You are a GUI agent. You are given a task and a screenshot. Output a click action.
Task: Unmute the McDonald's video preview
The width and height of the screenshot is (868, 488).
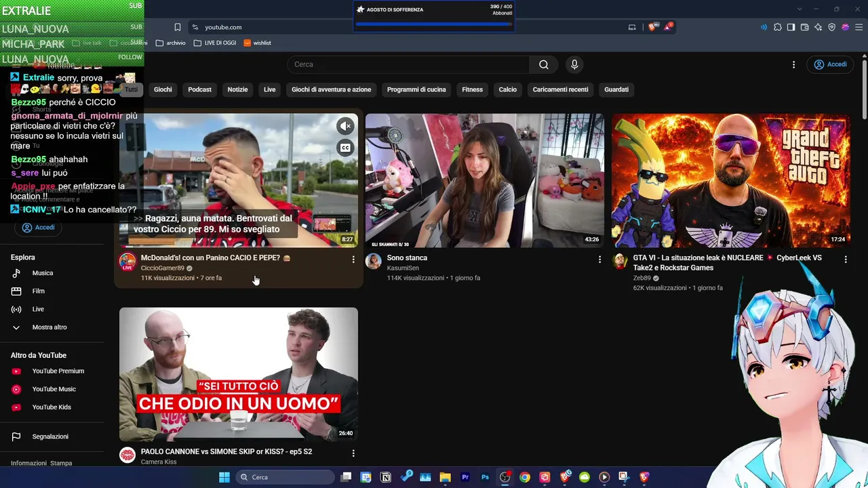345,126
